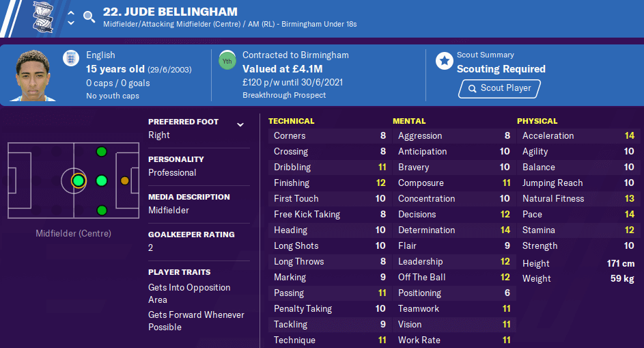The width and height of the screenshot is (644, 348).
Task: Click the Birmingham club badge icon
Action: click(x=43, y=17)
